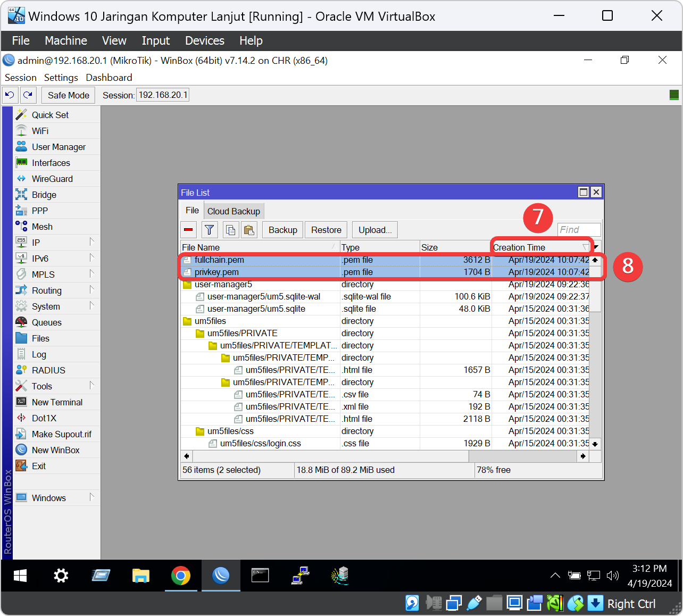Click the paste icon in File List

(x=248, y=230)
